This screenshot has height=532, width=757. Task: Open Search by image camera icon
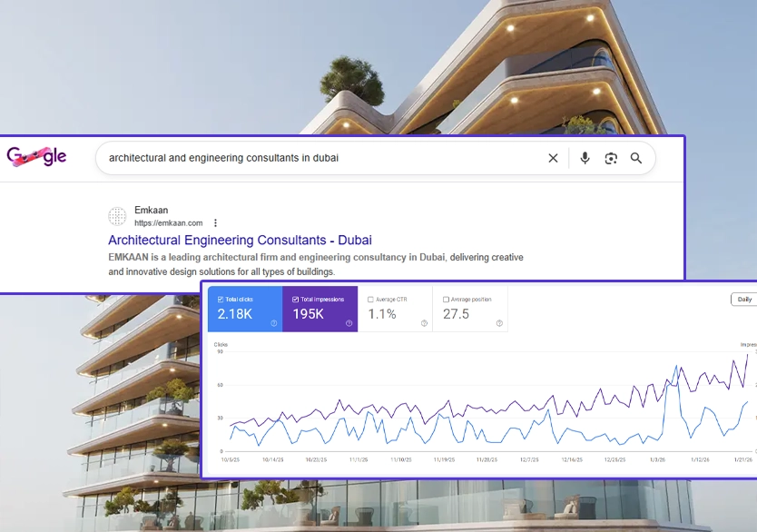pyautogui.click(x=611, y=158)
